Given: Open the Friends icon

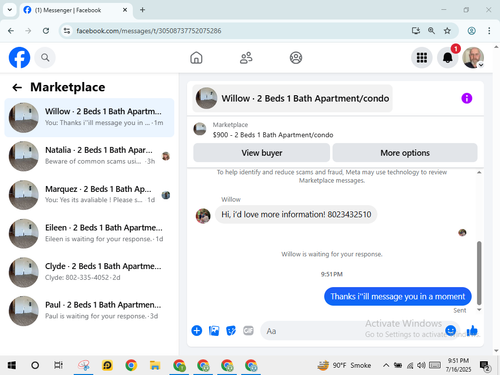Looking at the screenshot, I should 246,58.
